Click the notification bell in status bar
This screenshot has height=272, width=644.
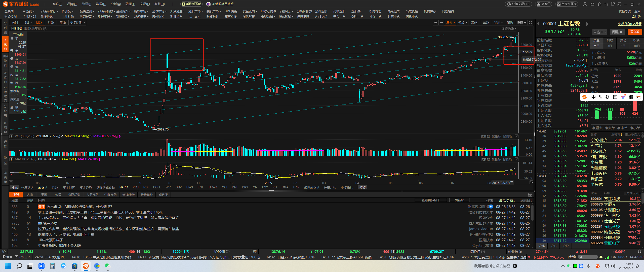click(601, 257)
